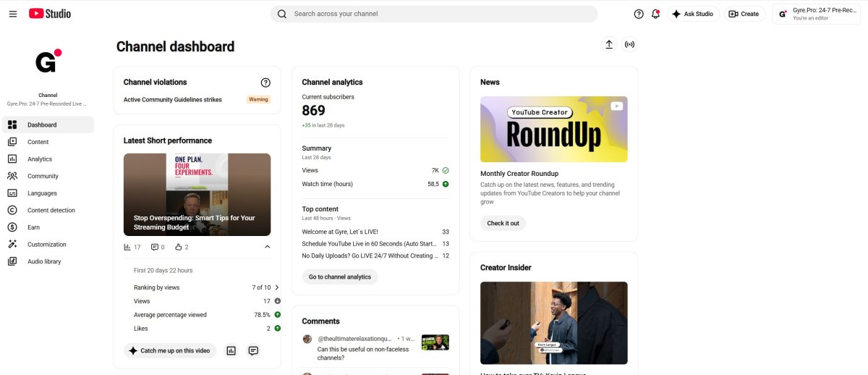Screen dimensions: 868x375
Task: Click the Short's views bar-chart icon
Action: coord(127,247)
